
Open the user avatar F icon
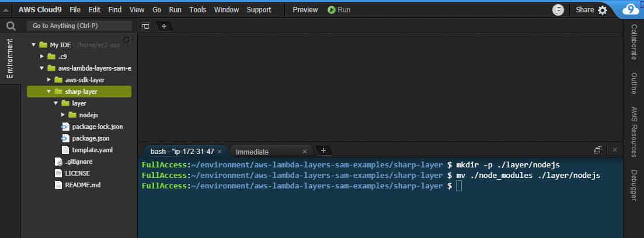pos(558,10)
